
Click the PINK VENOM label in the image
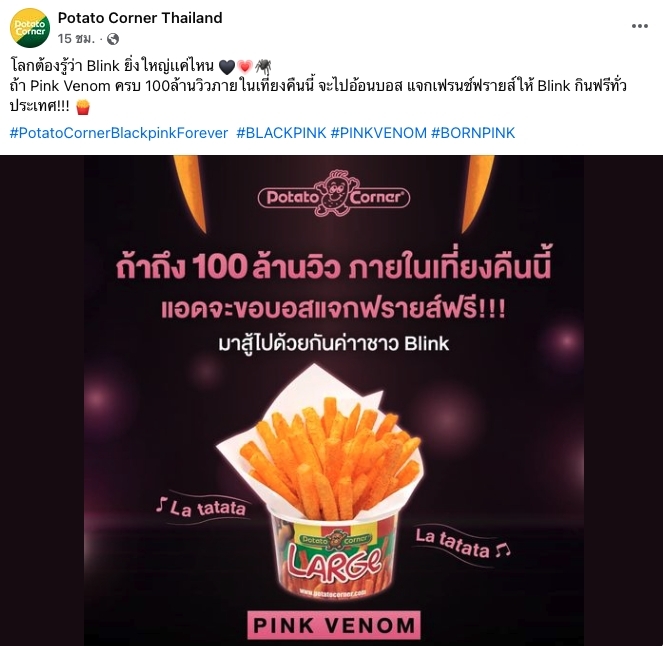click(x=334, y=625)
